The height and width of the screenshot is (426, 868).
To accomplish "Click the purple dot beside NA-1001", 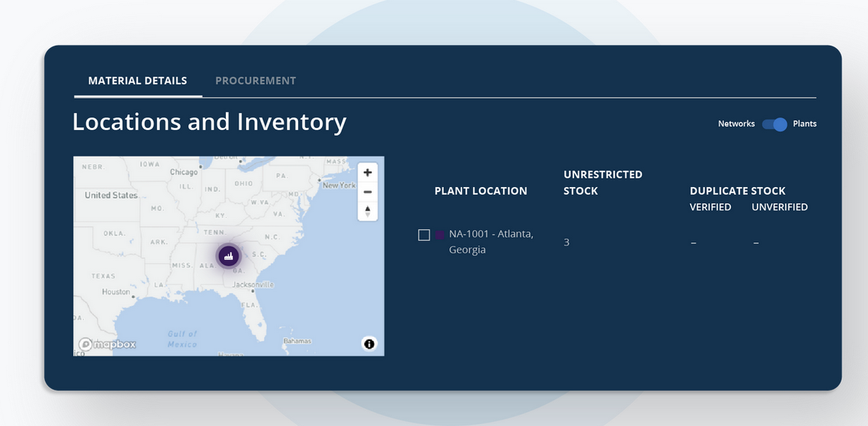I will tap(440, 235).
